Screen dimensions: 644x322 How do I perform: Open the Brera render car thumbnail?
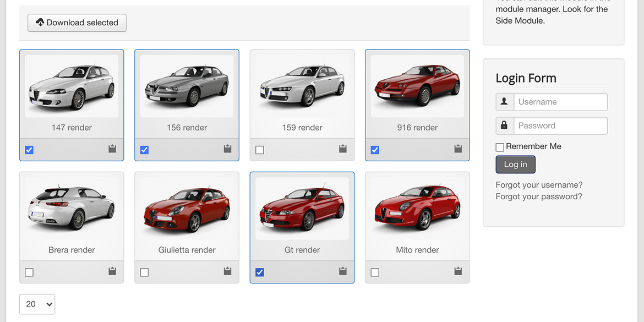point(72,209)
